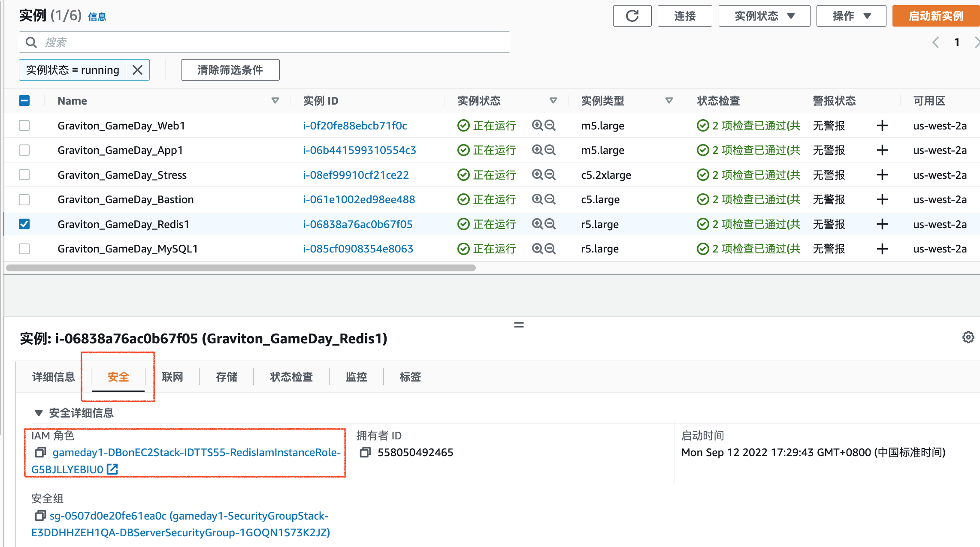This screenshot has height=547, width=980.
Task: Add alarm plus icon for Stress instance
Action: tap(882, 175)
